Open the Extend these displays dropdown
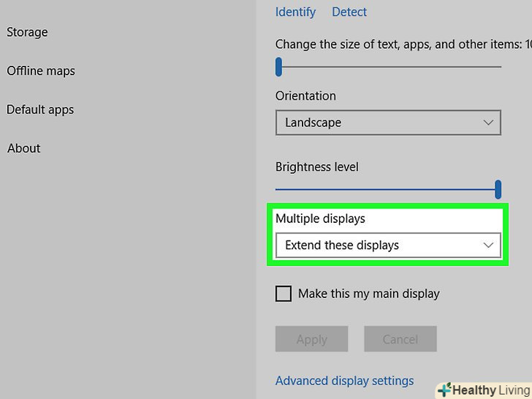The width and height of the screenshot is (532, 399). coord(387,246)
